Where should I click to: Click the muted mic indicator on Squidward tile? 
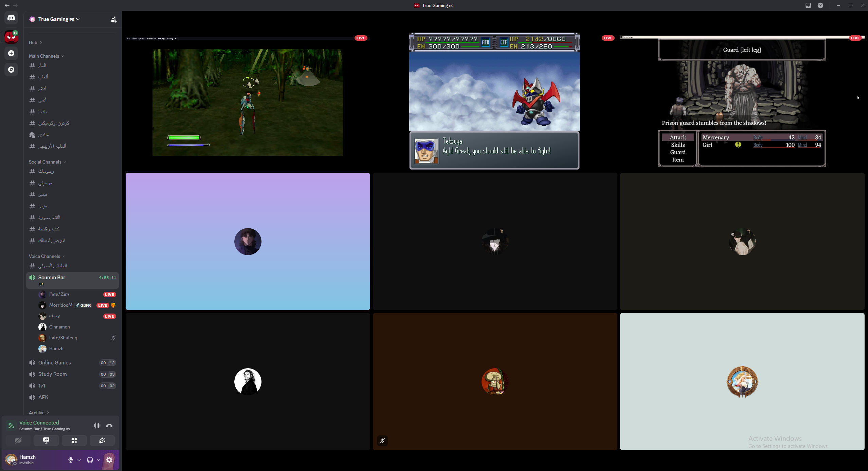(382, 441)
